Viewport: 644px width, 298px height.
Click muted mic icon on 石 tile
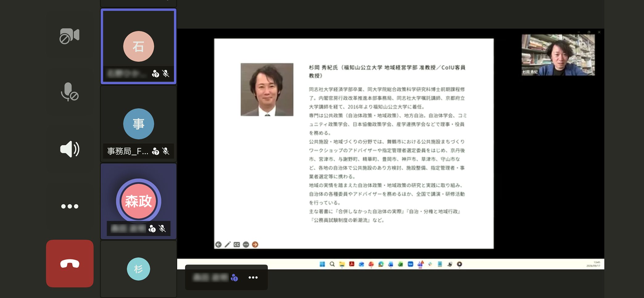pyautogui.click(x=166, y=73)
